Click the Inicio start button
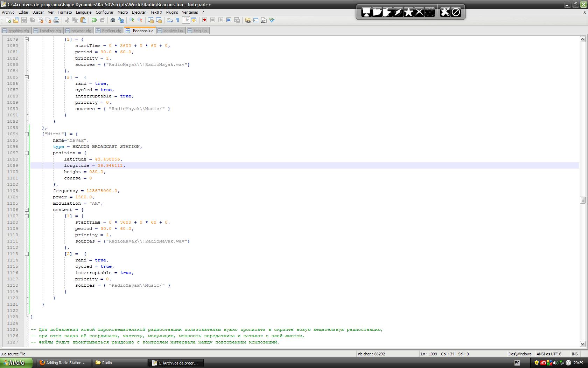The height and width of the screenshot is (368, 588). click(16, 363)
